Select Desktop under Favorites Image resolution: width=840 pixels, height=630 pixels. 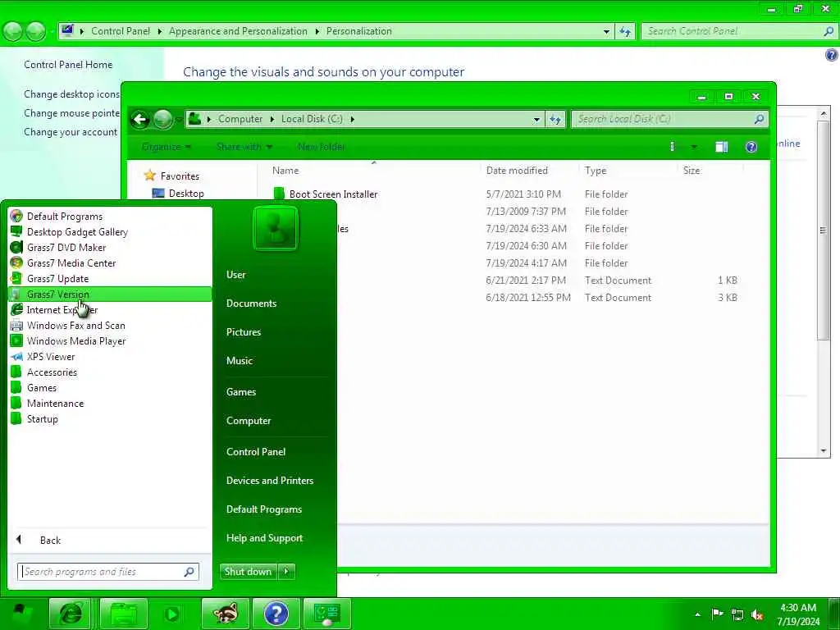click(186, 194)
